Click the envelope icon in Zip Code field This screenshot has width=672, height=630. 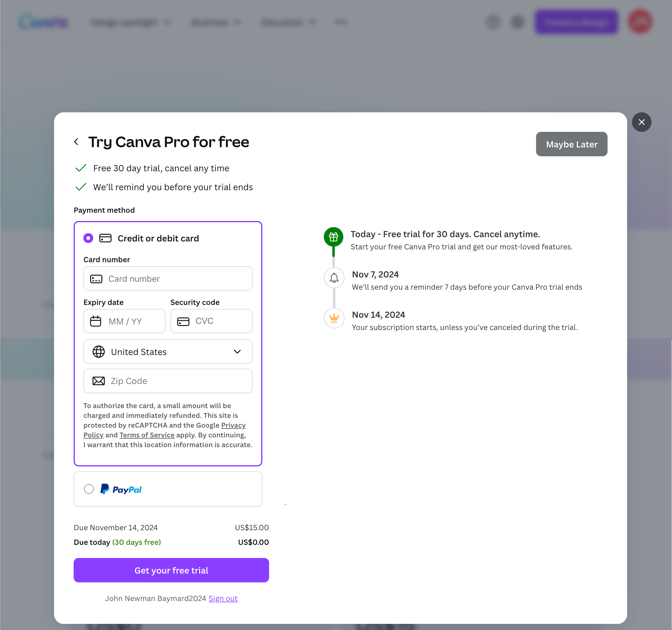(x=98, y=381)
